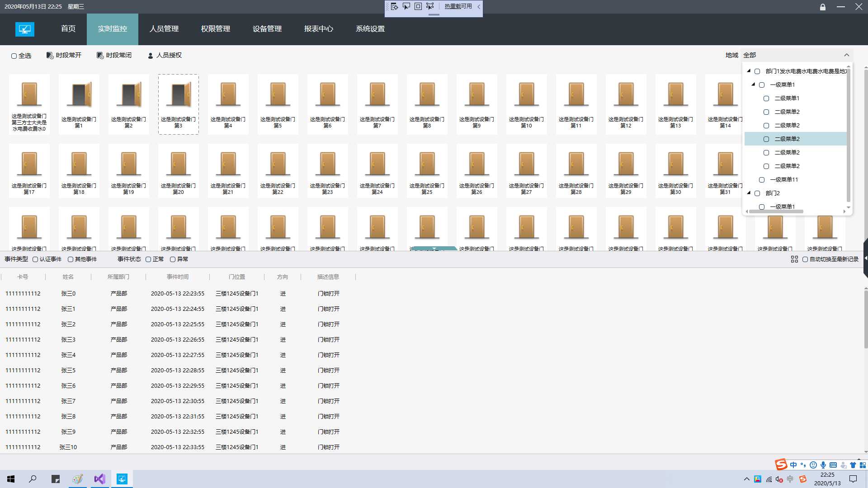The image size is (868, 488).
Task: Open the 首页 tab
Action: point(68,29)
